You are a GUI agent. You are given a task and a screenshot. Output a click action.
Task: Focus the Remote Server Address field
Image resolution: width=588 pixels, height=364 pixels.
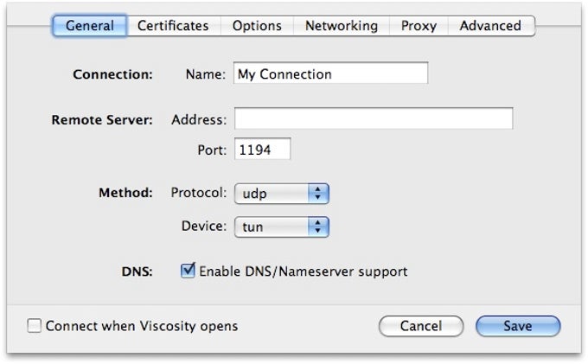click(x=373, y=118)
